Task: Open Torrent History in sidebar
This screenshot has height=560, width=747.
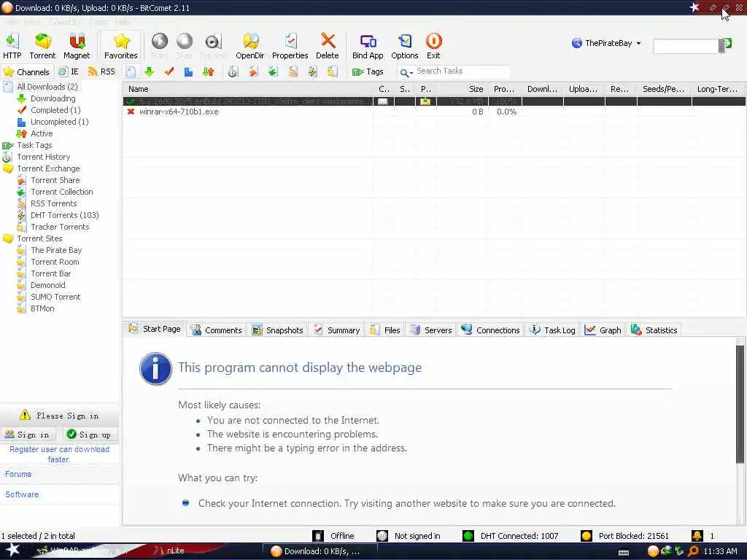Action: tap(43, 157)
